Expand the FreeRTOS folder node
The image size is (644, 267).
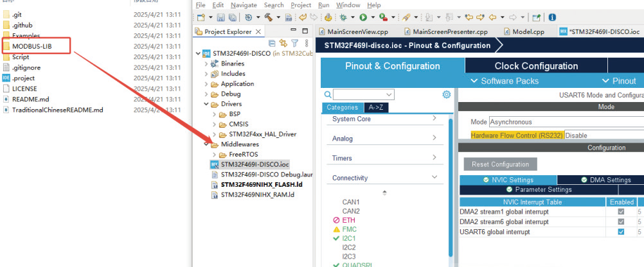215,155
